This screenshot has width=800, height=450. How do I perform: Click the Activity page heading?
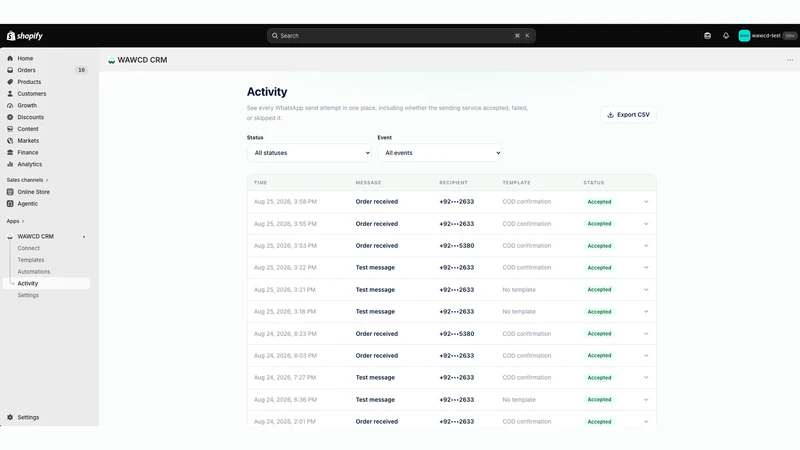[x=267, y=92]
